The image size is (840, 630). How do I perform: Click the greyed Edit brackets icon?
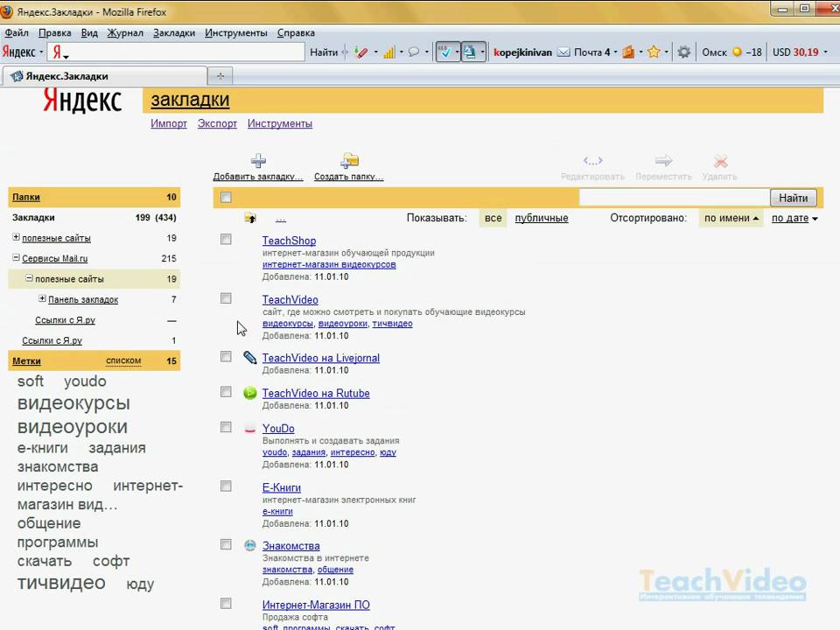click(592, 160)
